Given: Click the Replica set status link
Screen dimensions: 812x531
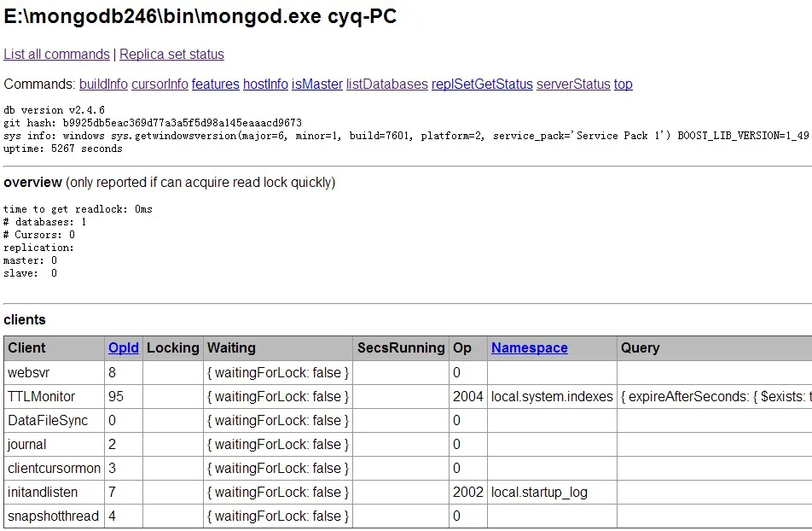Looking at the screenshot, I should coord(171,55).
